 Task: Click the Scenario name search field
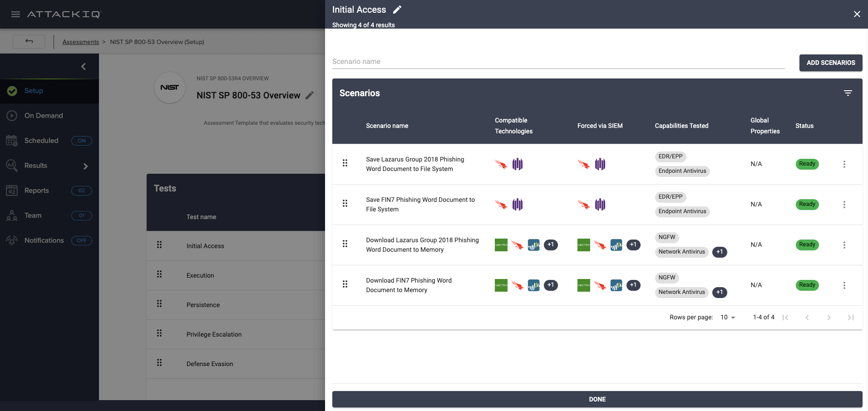(x=558, y=62)
